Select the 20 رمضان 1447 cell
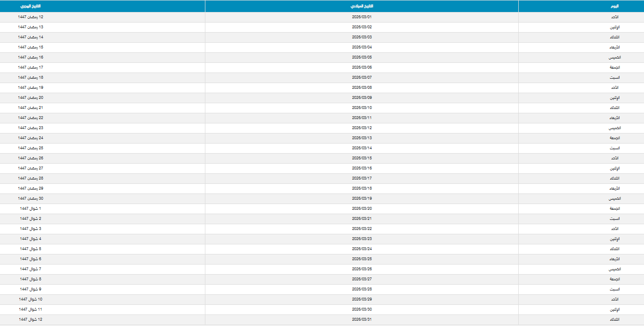Image resolution: width=644 pixels, height=326 pixels. pos(31,97)
